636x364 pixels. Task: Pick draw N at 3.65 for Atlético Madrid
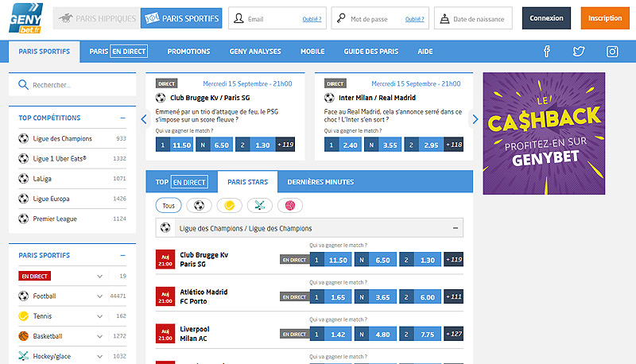375,297
